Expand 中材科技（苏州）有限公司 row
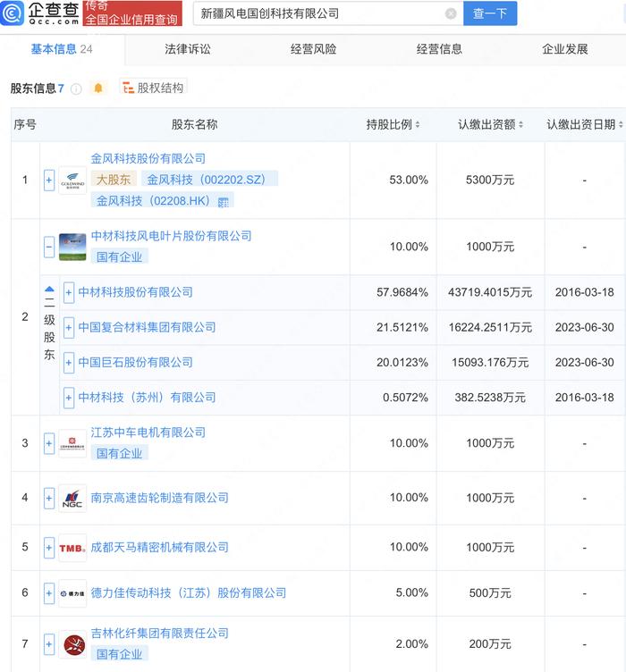The height and width of the screenshot is (672, 626). tap(69, 399)
